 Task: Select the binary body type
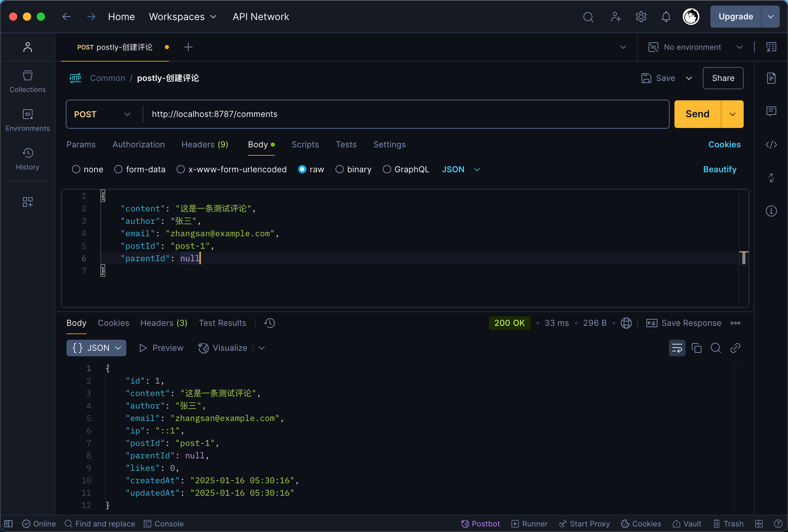(353, 169)
